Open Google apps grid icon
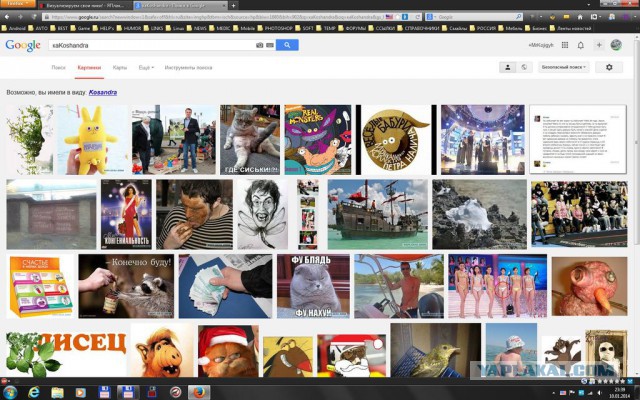The width and height of the screenshot is (640, 400). coord(565,45)
